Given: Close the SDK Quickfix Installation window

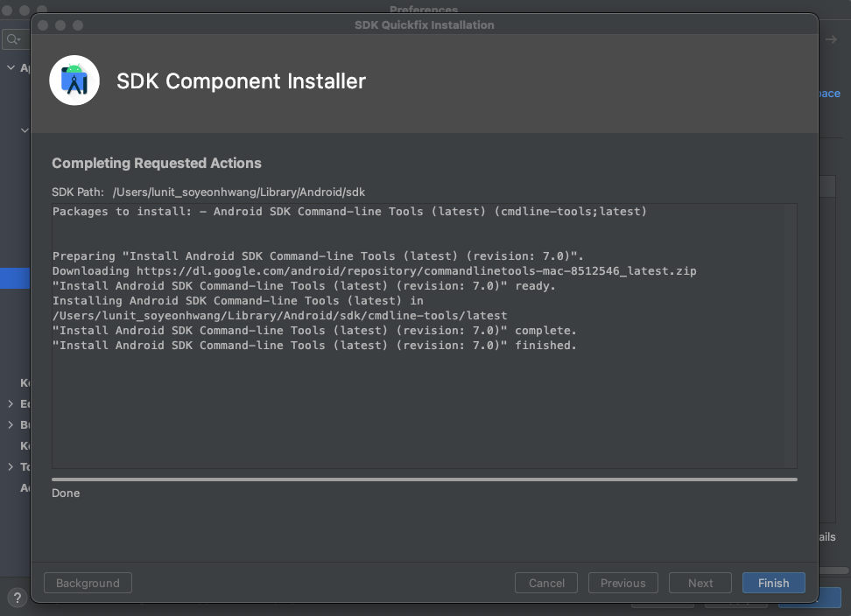Looking at the screenshot, I should pyautogui.click(x=44, y=25).
